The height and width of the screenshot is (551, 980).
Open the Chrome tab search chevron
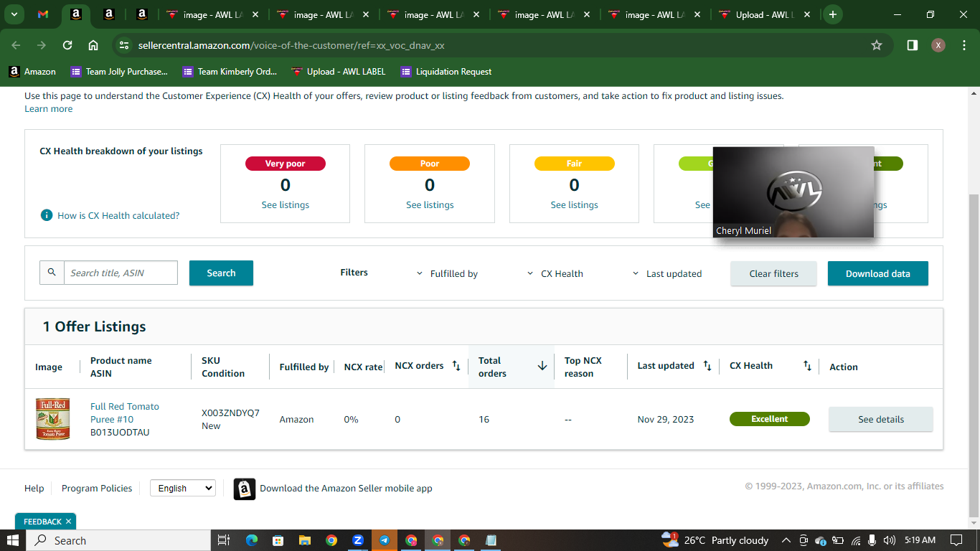tap(14, 14)
